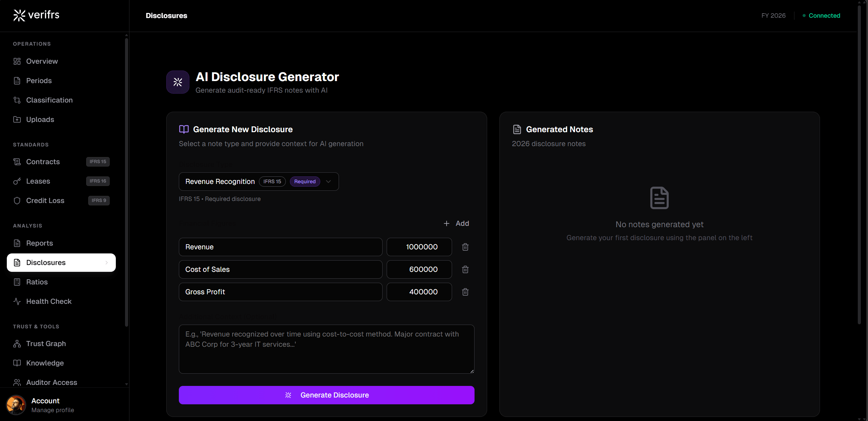Click the AI Disclosure Generator sparkle icon
868x421 pixels.
coord(177,82)
